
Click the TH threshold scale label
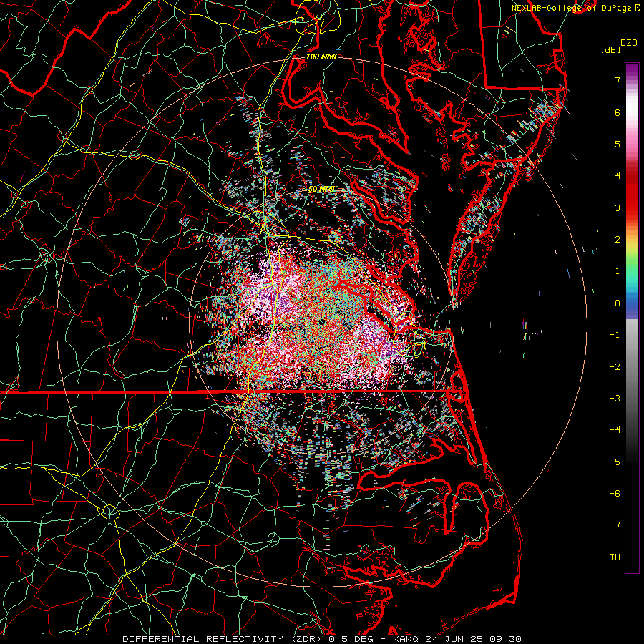(615, 557)
